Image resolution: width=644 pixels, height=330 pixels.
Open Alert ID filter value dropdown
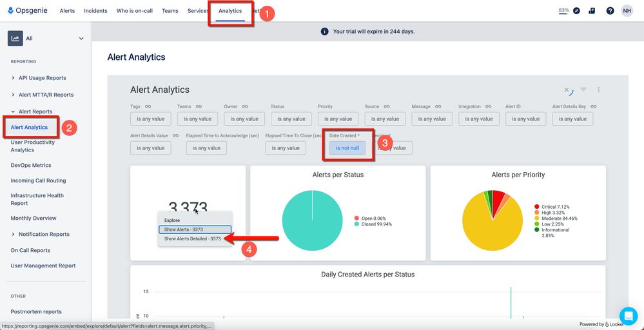coord(526,119)
